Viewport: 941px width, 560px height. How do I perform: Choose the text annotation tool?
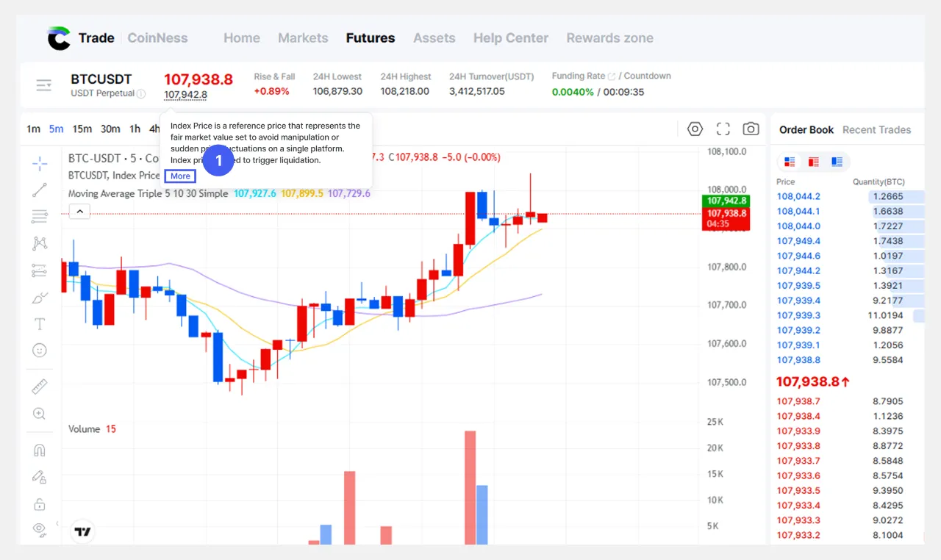point(40,324)
